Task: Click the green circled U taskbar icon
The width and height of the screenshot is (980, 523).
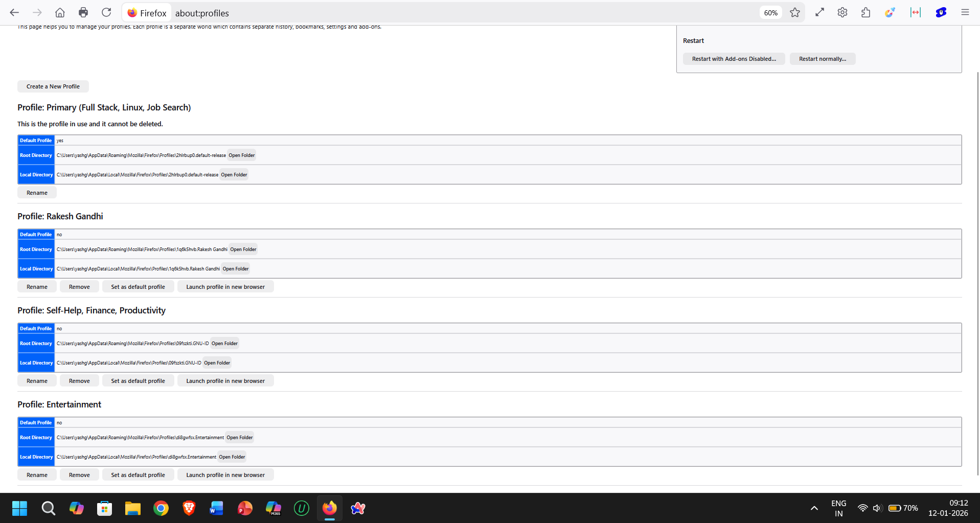Action: coord(302,508)
